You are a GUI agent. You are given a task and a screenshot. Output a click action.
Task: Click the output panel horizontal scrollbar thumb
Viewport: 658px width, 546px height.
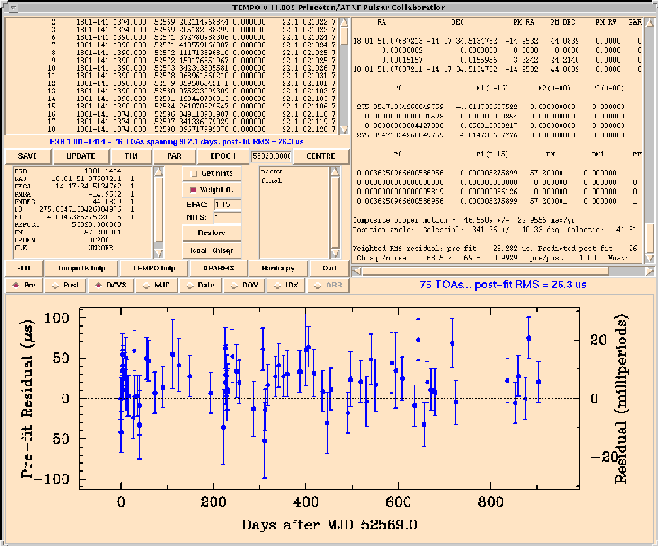(485, 271)
